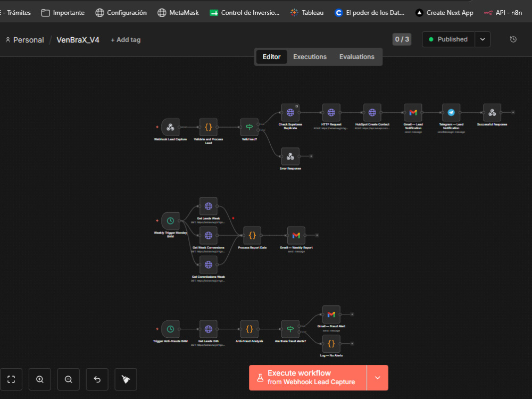The image size is (532, 399).
Task: Add node after Gmail Weekly Report output
Action: [317, 235]
